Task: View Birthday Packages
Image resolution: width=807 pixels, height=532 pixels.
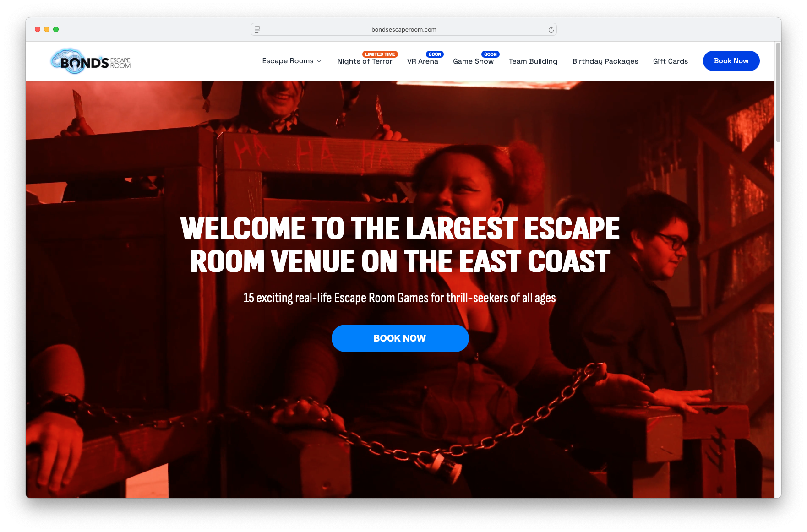Action: (605, 61)
